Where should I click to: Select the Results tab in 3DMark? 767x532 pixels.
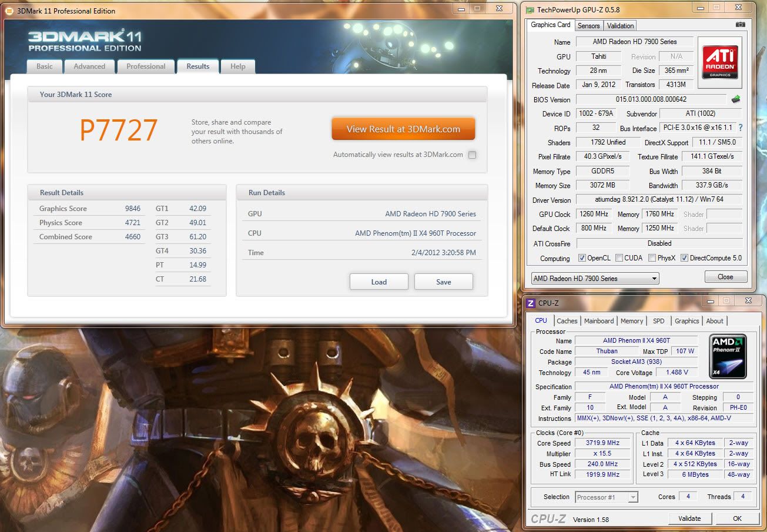[x=198, y=66]
